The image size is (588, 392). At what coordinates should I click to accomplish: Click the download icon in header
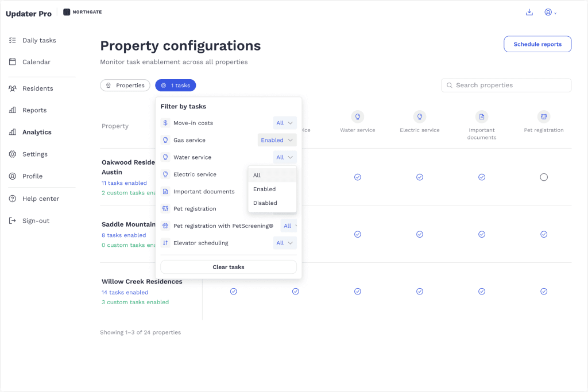529,13
